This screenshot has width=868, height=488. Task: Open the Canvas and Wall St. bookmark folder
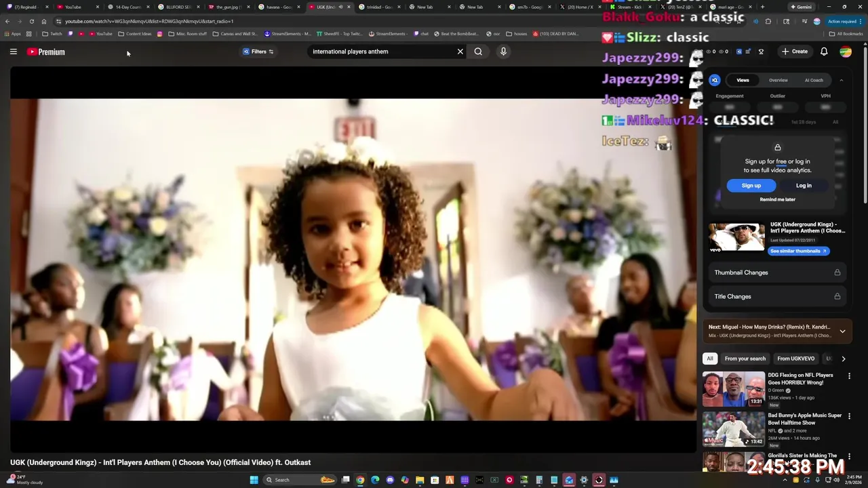pos(235,33)
